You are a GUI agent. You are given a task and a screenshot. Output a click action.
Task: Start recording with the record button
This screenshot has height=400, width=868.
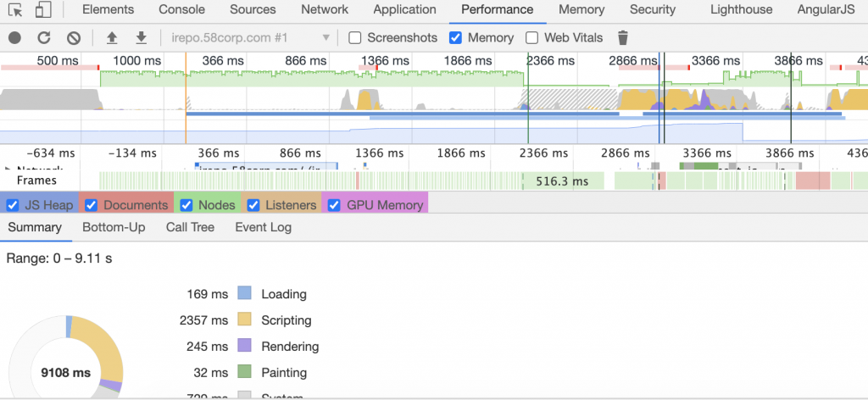point(14,38)
